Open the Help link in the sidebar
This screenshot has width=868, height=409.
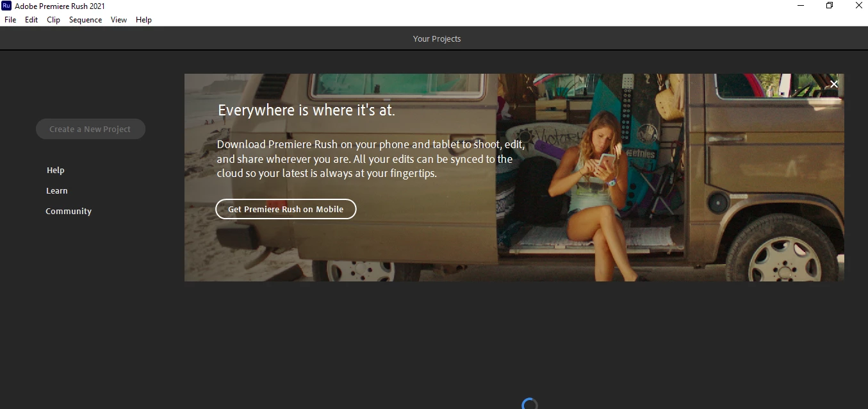coord(56,170)
